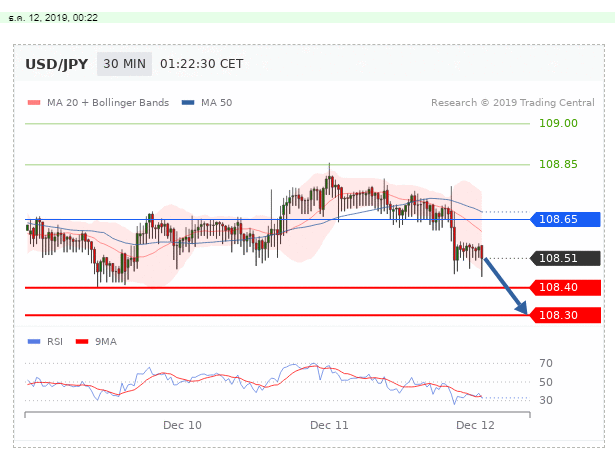Click the 108.85 resistance level label

[x=558, y=164]
